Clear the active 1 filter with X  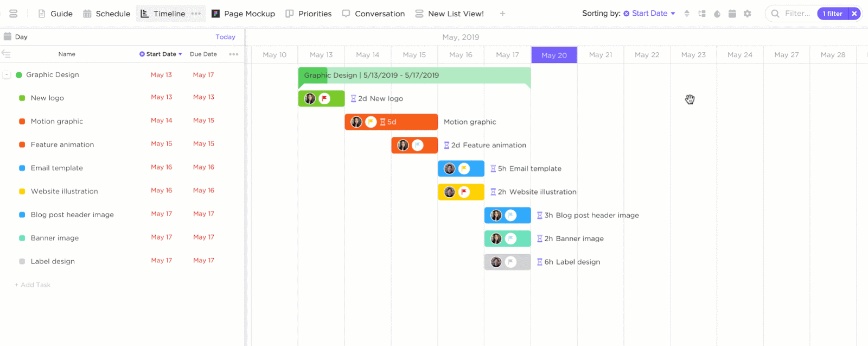coord(854,14)
